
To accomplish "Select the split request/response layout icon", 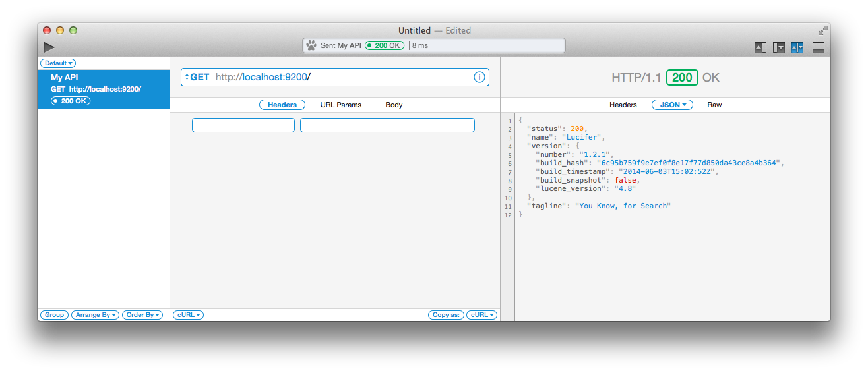I will tap(797, 47).
